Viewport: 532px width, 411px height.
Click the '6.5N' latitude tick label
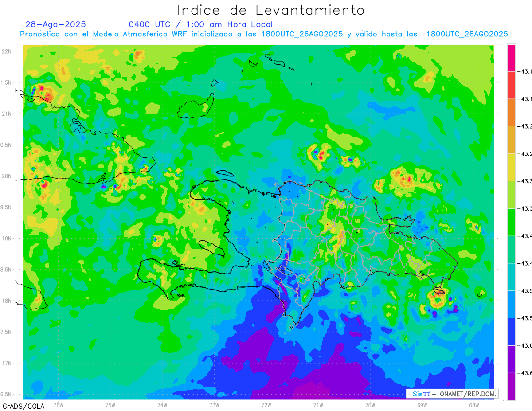click(x=6, y=394)
